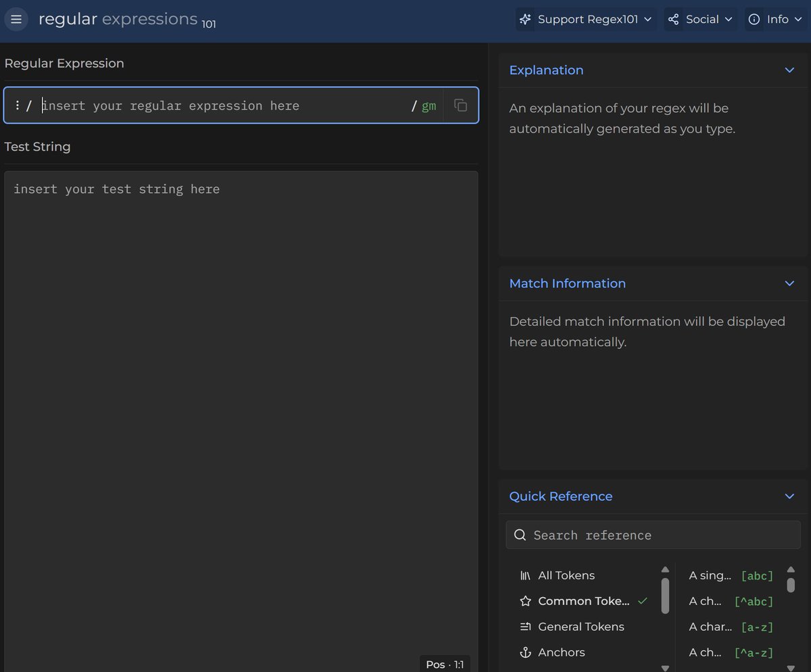Click the token list scroll-down arrow
Viewport: 811px width, 672px height.
click(791, 667)
